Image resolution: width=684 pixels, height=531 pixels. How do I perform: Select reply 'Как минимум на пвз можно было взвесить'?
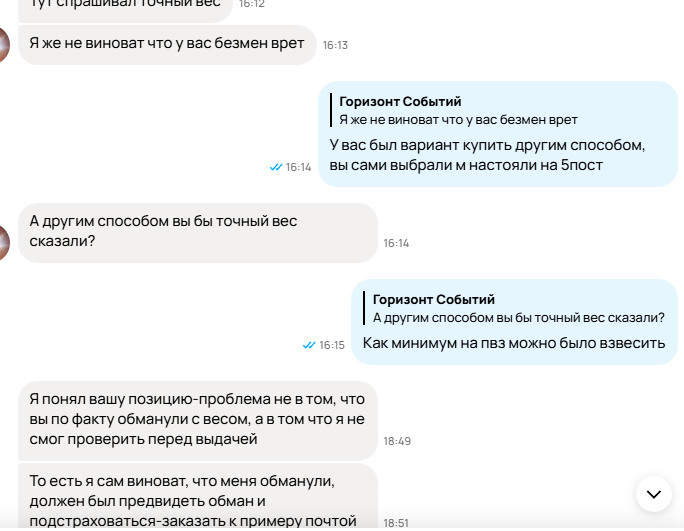pos(514,322)
